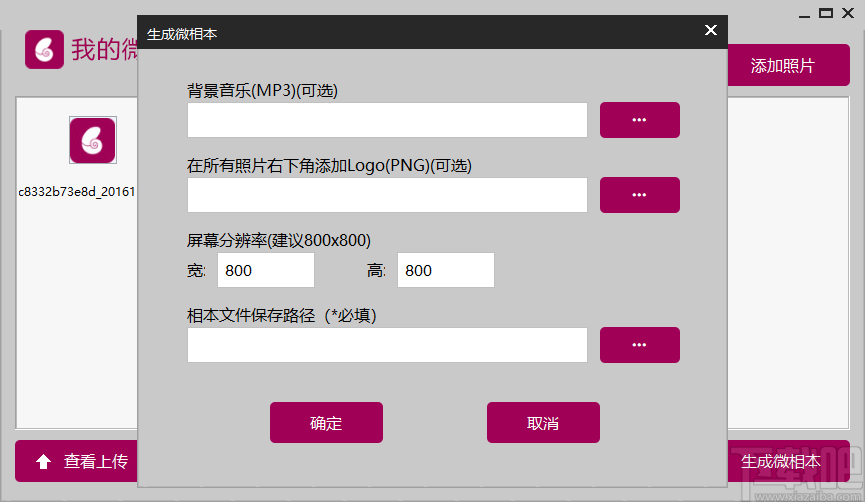Image resolution: width=865 pixels, height=502 pixels.
Task: Close the 生成微相本 dialog
Action: [711, 30]
